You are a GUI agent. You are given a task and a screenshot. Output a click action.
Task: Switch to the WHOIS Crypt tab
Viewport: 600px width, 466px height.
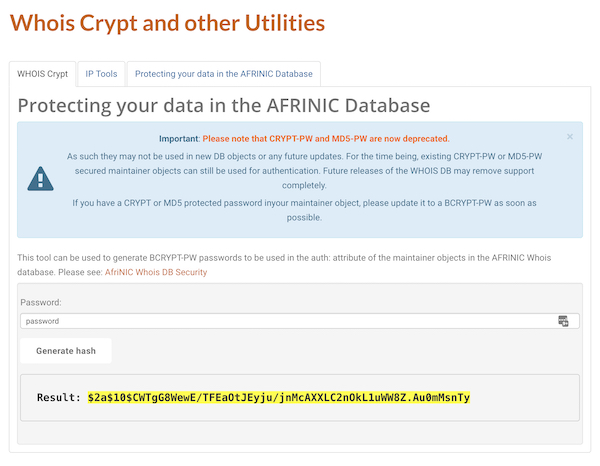pyautogui.click(x=42, y=74)
